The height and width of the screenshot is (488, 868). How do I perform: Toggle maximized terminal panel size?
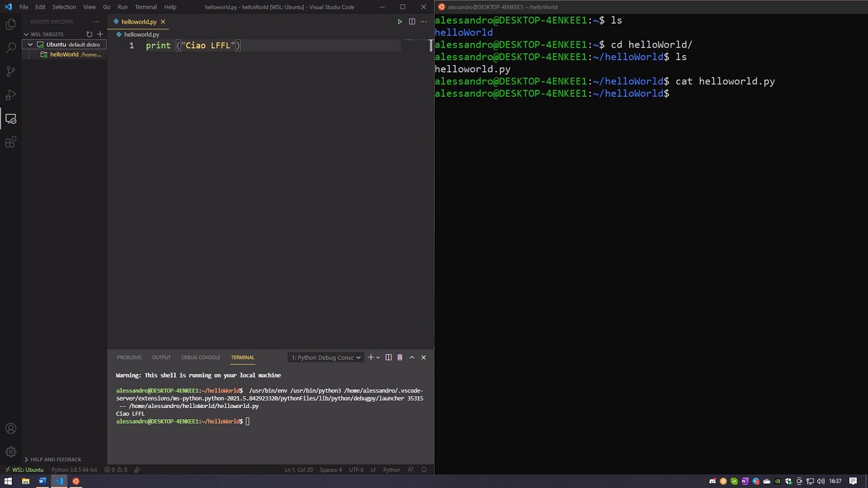pos(412,358)
